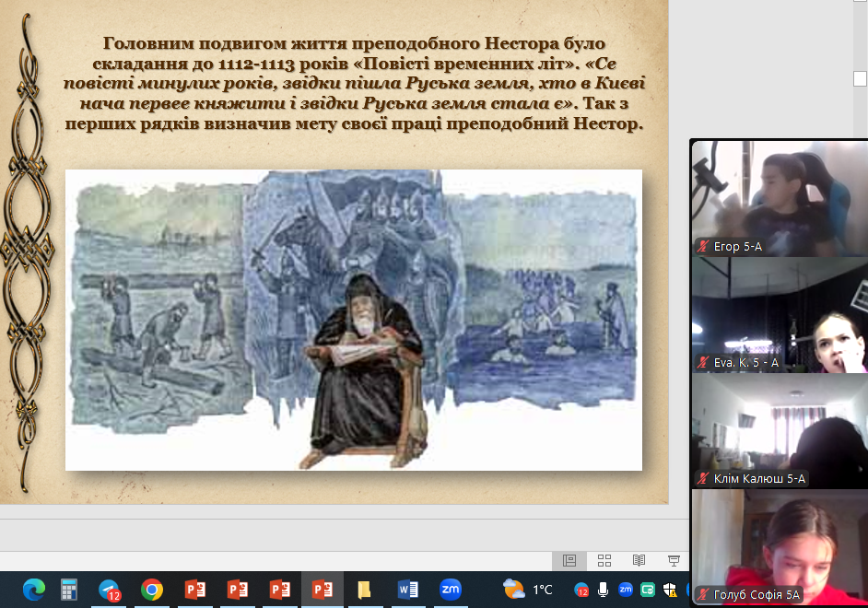Open Telegram with 12 unread badge in taskbar
Image resolution: width=868 pixels, height=608 pixels.
click(110, 590)
